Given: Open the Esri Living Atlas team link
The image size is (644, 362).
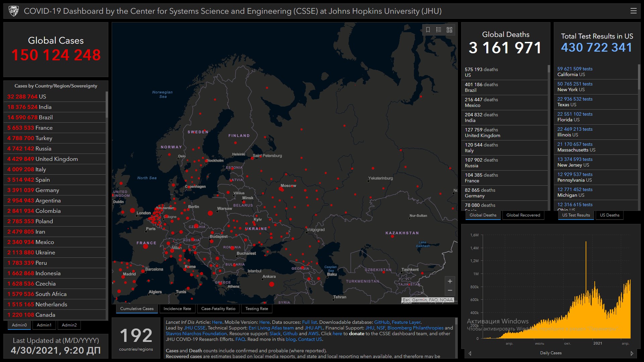Looking at the screenshot, I should (x=271, y=328).
